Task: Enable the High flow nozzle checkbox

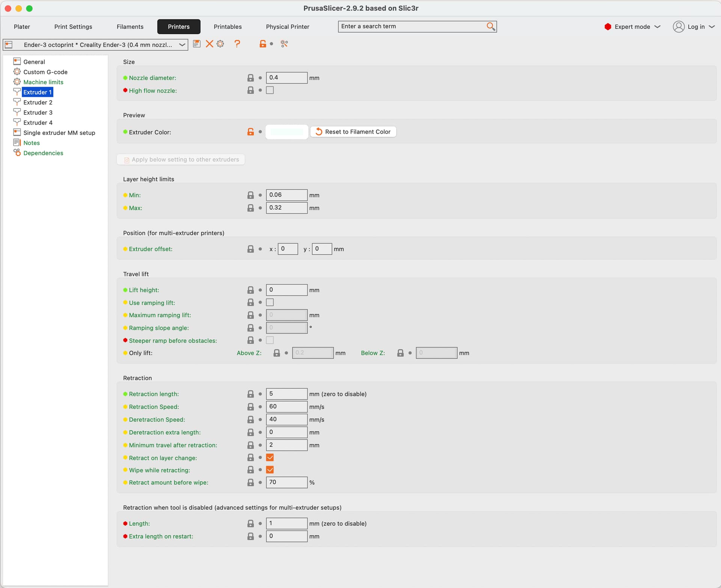Action: pyautogui.click(x=270, y=90)
